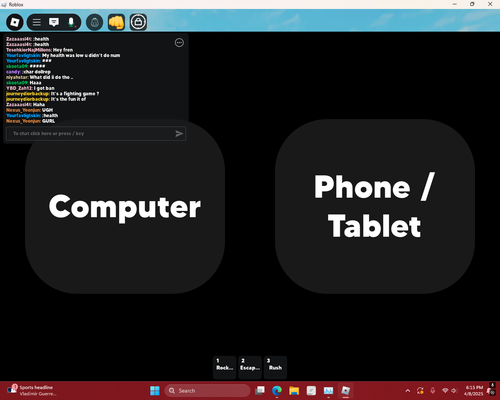500x400 pixels.
Task: Show hidden system tray icons chevron
Action: (x=408, y=391)
